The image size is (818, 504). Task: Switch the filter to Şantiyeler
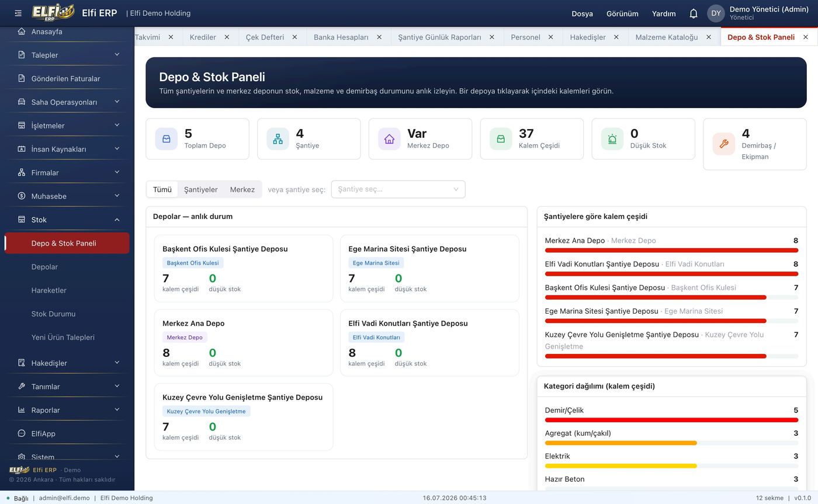[x=200, y=189]
